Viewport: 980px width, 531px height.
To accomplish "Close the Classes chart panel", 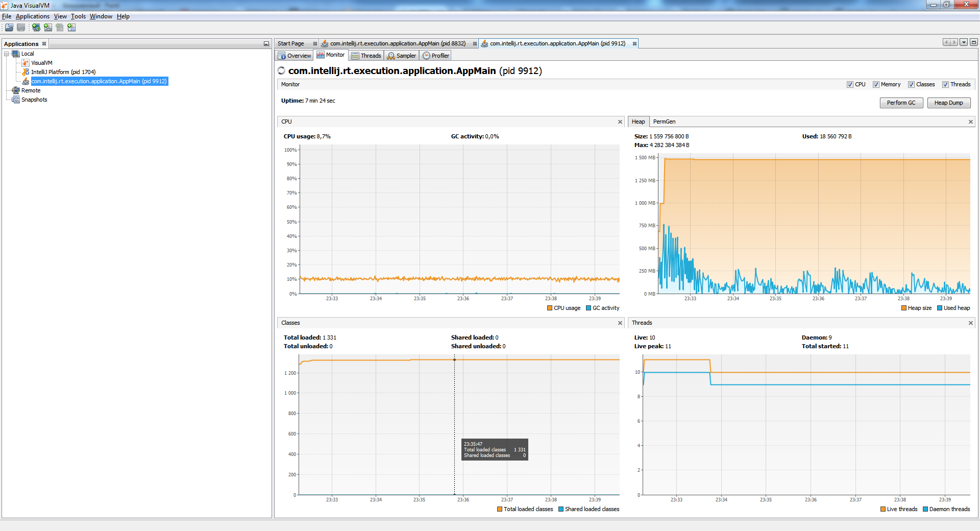I will (620, 323).
